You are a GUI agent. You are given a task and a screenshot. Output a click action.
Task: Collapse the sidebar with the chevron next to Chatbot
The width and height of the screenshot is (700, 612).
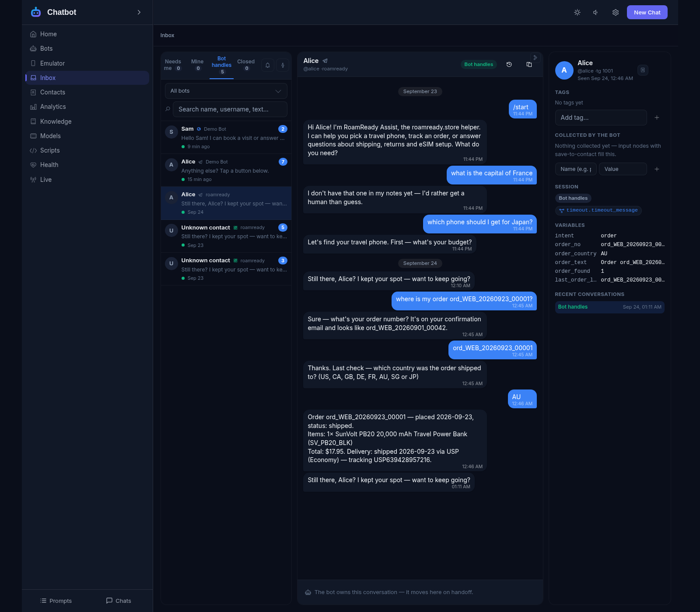(139, 12)
